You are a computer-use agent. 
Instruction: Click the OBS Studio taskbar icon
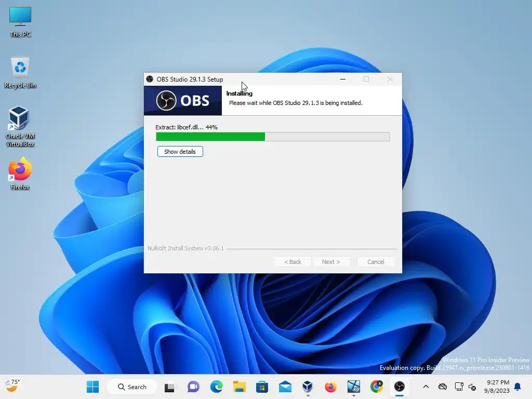pyautogui.click(x=400, y=387)
